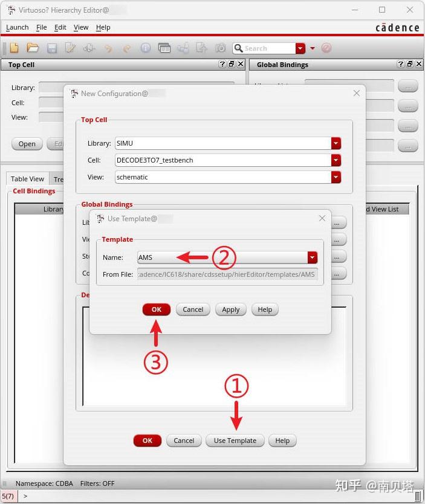Click the Top Cell panel help icon
The height and width of the screenshot is (504, 425).
click(222, 64)
